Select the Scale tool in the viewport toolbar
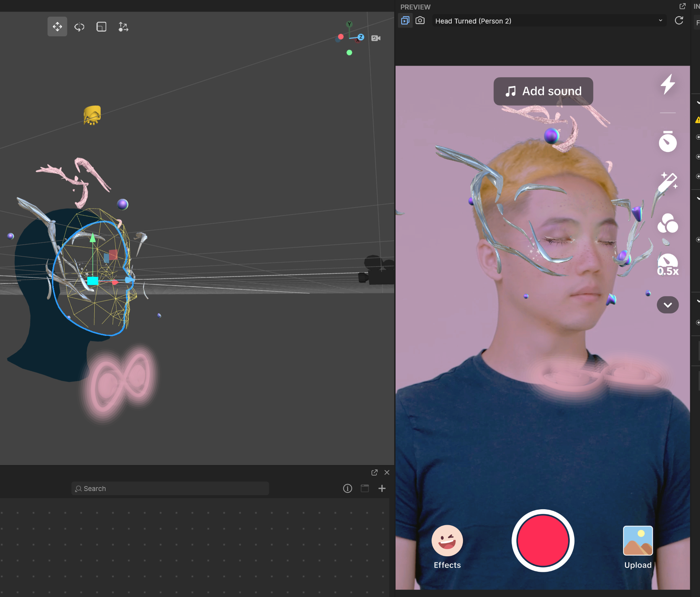 (x=101, y=27)
